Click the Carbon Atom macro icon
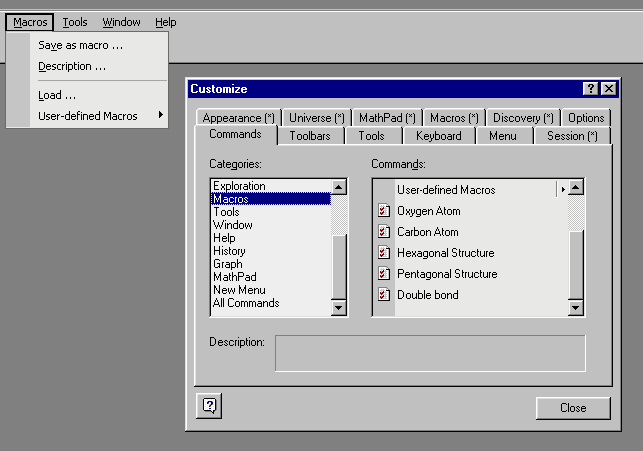 pos(384,232)
